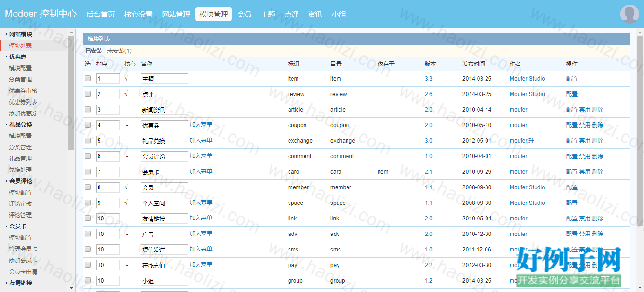Click 配置 for 广告 module
Viewport: 644px width, 292px height.
572,234
